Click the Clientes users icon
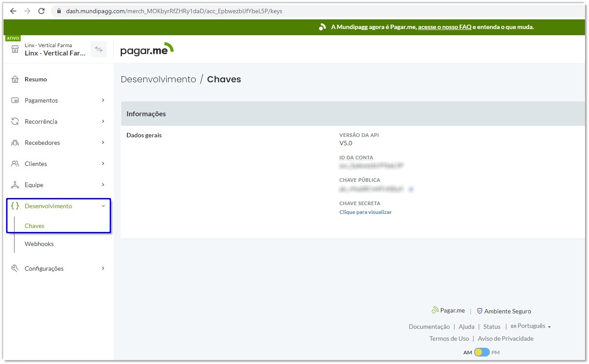The image size is (589, 364). [x=15, y=164]
